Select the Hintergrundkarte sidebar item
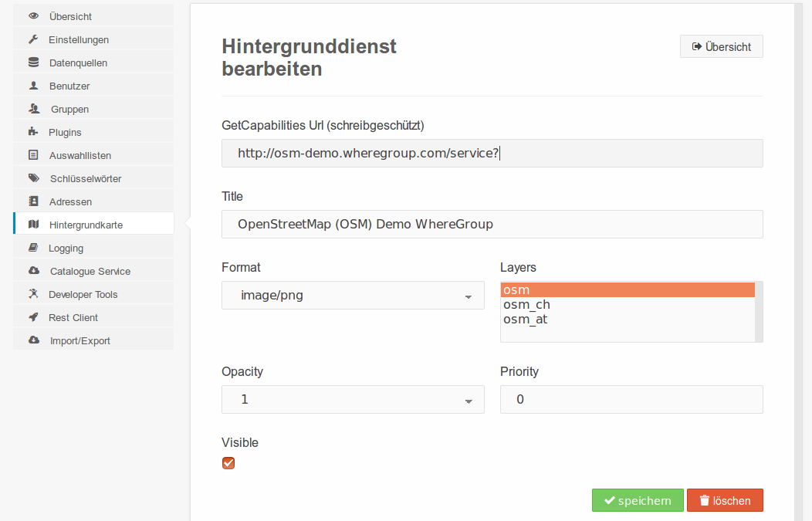This screenshot has width=812, height=521. 93,225
